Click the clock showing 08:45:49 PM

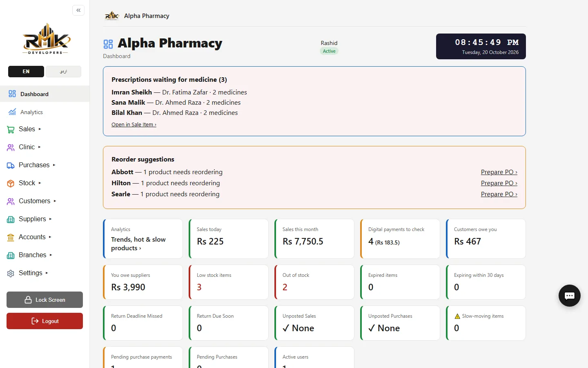(481, 46)
